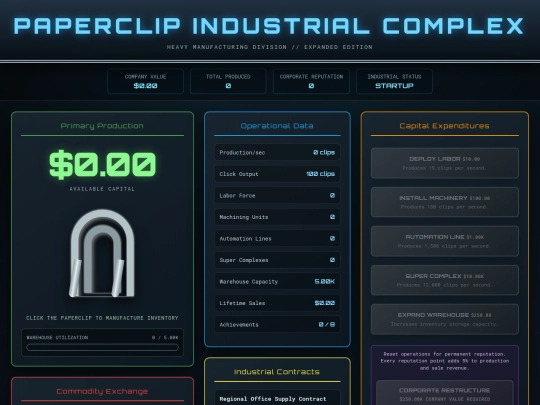
Task: Select the Labor Force row
Action: [277, 195]
